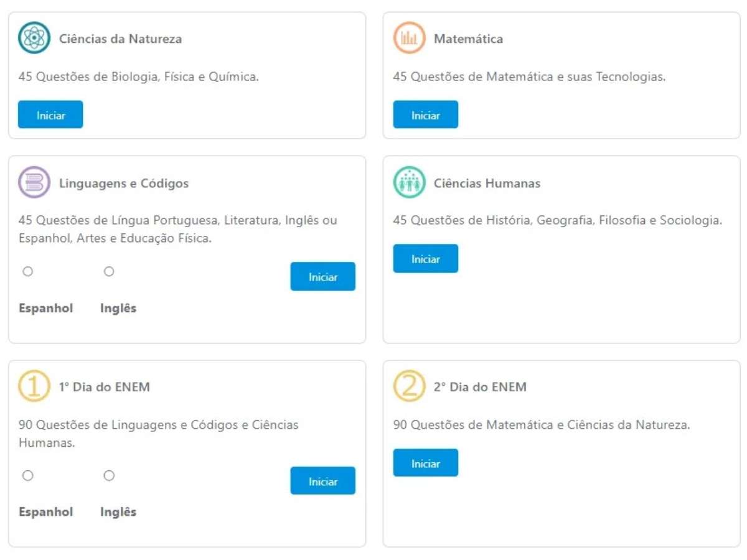Click the Ciências Humanas heading text
The image size is (747, 560).
(x=487, y=183)
